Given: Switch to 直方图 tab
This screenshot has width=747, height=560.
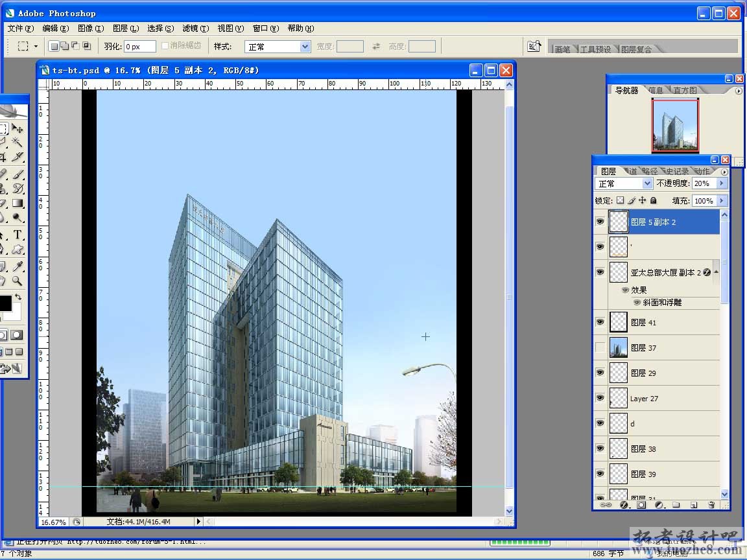Looking at the screenshot, I should [685, 90].
